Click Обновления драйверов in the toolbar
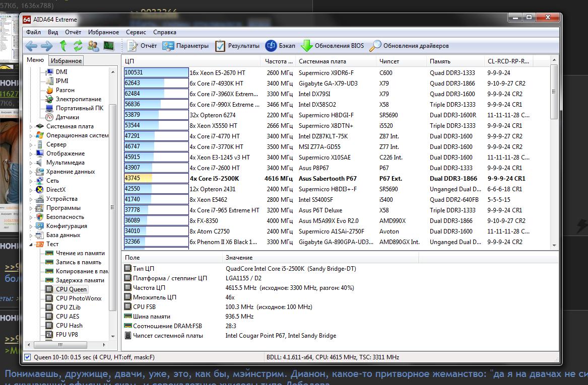 [409, 46]
